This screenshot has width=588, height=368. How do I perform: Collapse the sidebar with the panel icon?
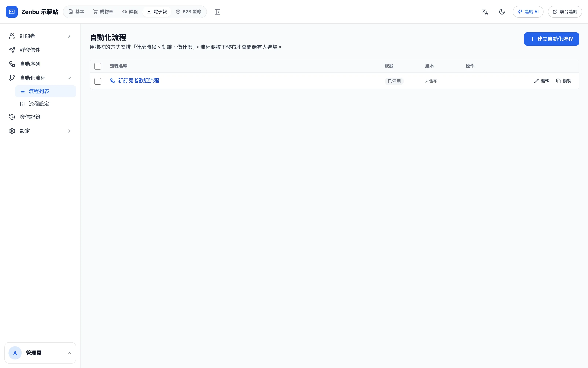[x=217, y=12]
